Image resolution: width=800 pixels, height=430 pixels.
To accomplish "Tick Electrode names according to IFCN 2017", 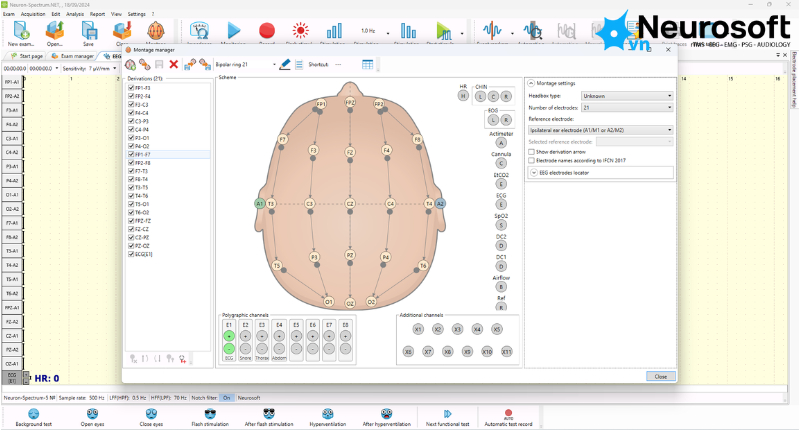I will tap(532, 160).
